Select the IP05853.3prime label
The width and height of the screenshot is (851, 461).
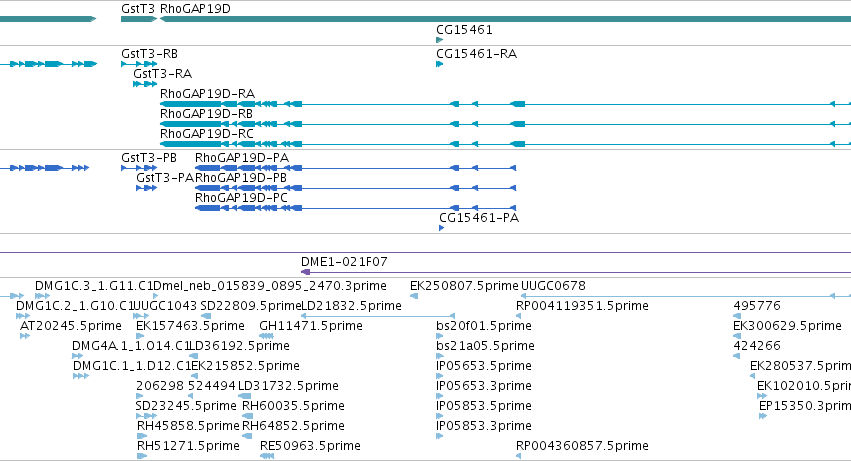(x=484, y=426)
